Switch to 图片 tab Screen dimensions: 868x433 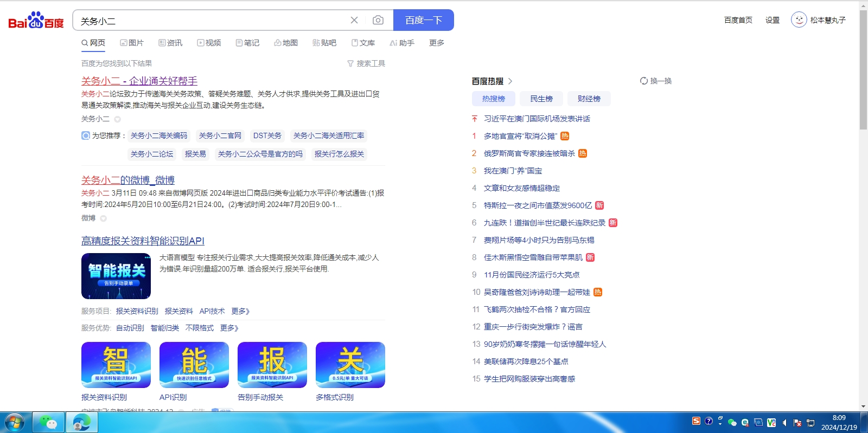[132, 43]
